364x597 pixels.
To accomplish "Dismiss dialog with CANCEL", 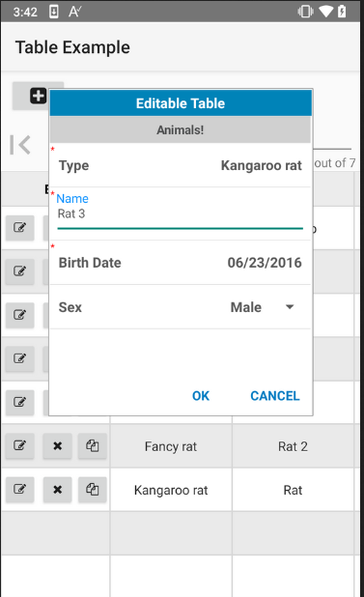I will pos(274,396).
